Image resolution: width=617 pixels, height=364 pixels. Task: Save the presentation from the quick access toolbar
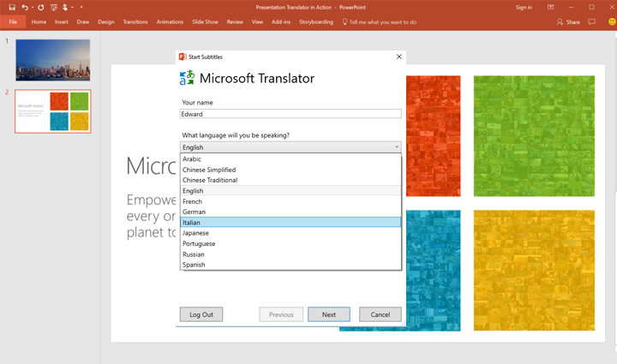tap(12, 8)
